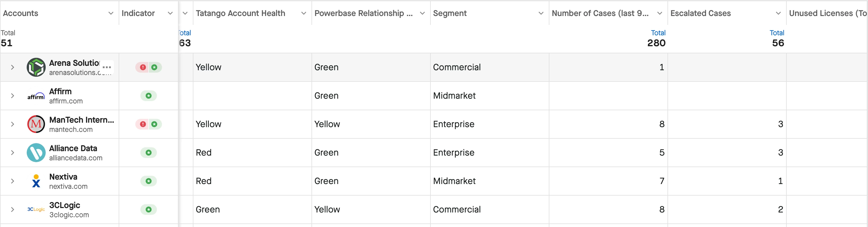868x227 pixels.
Task: Click the Total link above 280
Action: point(658,33)
